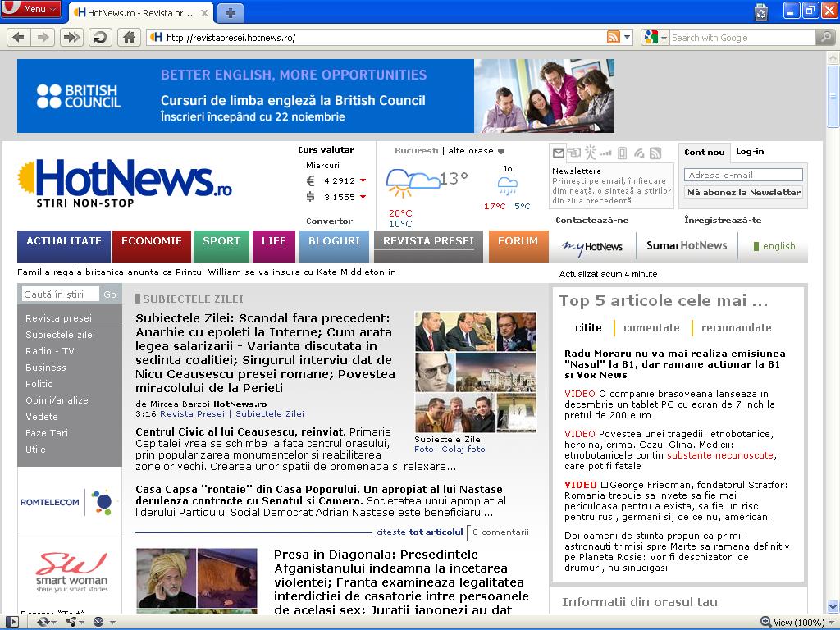Viewport: 840px width, 630px height.
Task: Open the Opera Link sync icon
Action: pyautogui.click(x=45, y=622)
